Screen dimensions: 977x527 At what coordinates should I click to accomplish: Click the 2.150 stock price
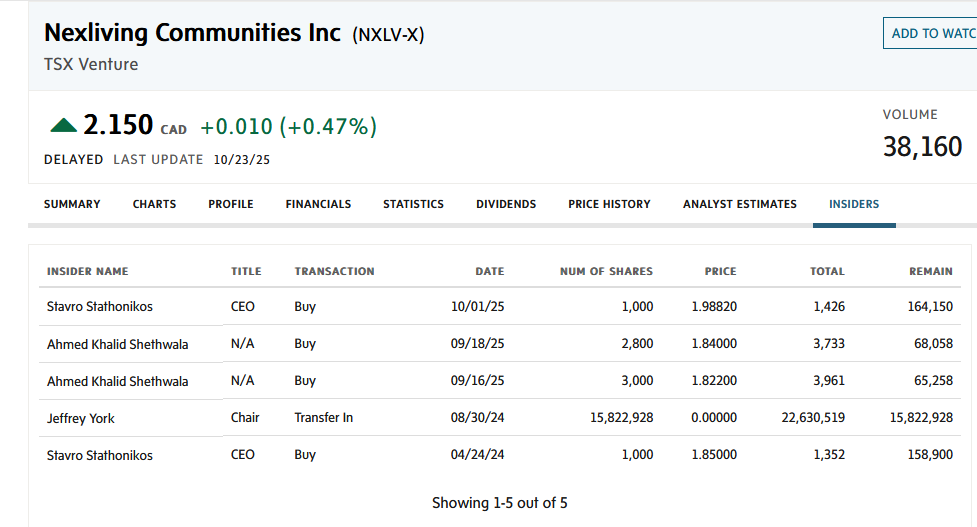click(x=118, y=125)
